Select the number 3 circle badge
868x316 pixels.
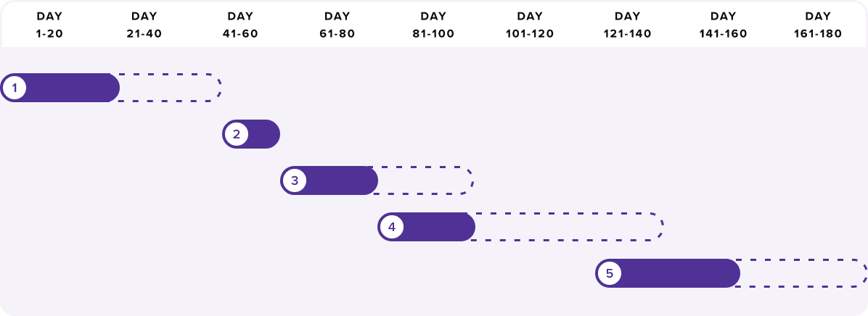(295, 180)
